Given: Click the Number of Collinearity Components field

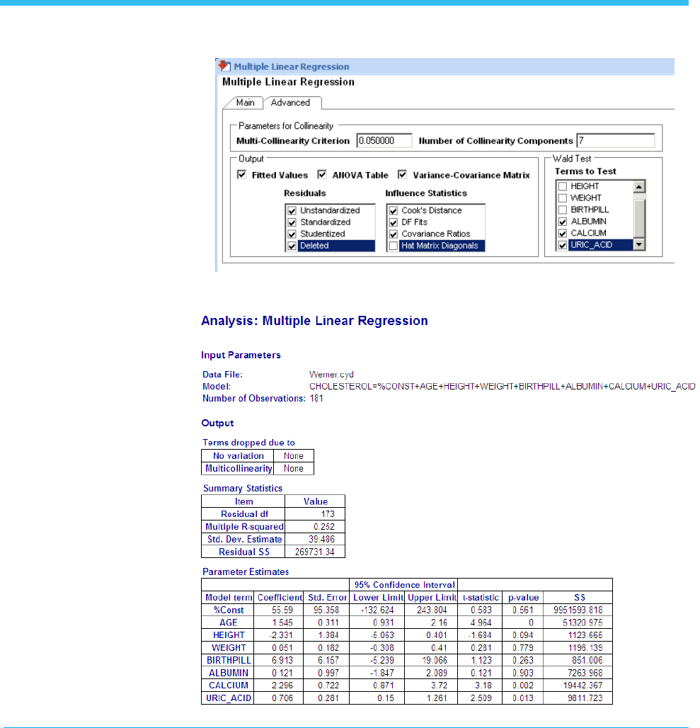Looking at the screenshot, I should tap(616, 141).
